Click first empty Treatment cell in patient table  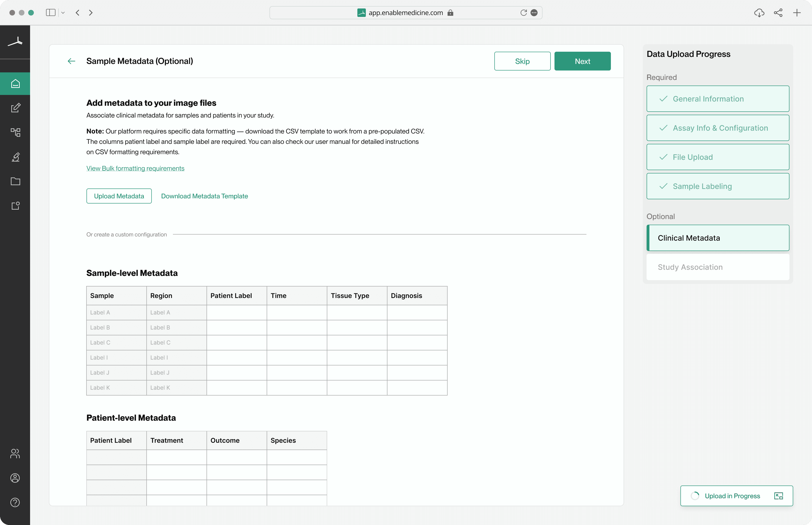(176, 457)
